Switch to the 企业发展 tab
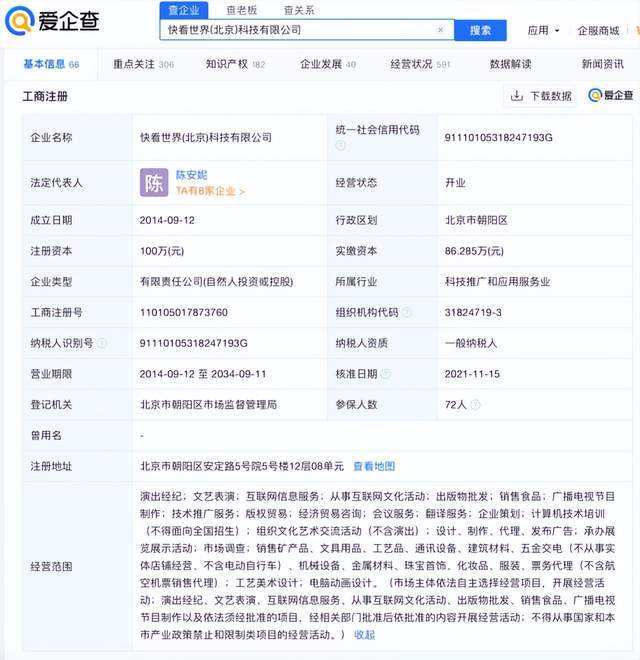Screen dimensions: 640x660 pos(328,64)
